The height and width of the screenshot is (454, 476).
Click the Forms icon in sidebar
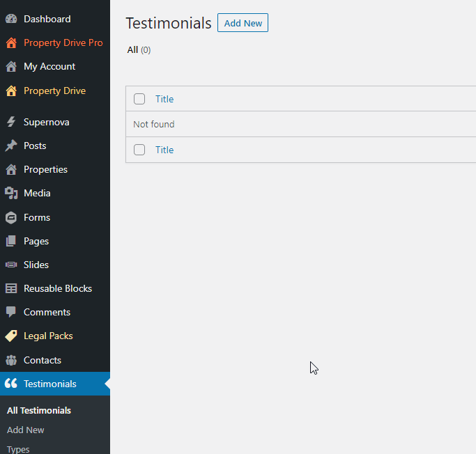coord(11,217)
